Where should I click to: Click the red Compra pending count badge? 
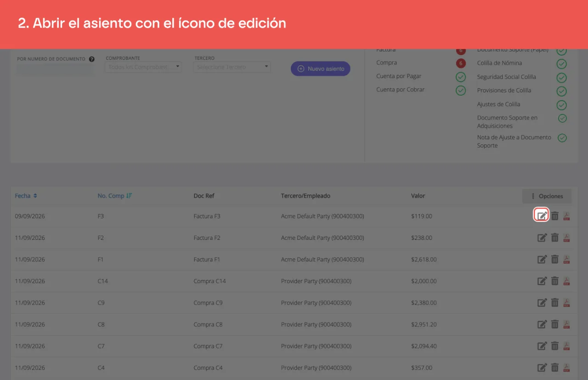tap(461, 63)
